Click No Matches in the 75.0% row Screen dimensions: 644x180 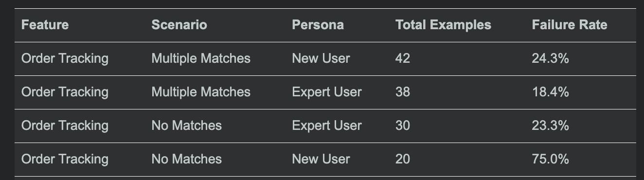(x=187, y=159)
